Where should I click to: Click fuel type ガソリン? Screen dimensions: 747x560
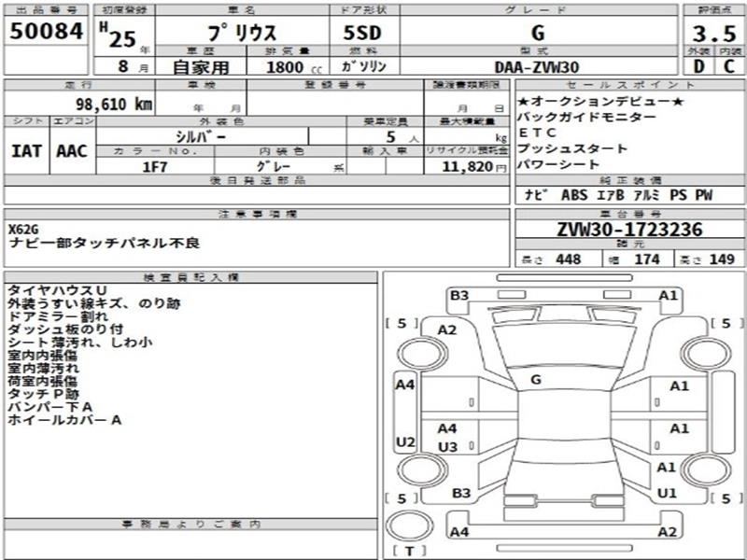point(363,66)
